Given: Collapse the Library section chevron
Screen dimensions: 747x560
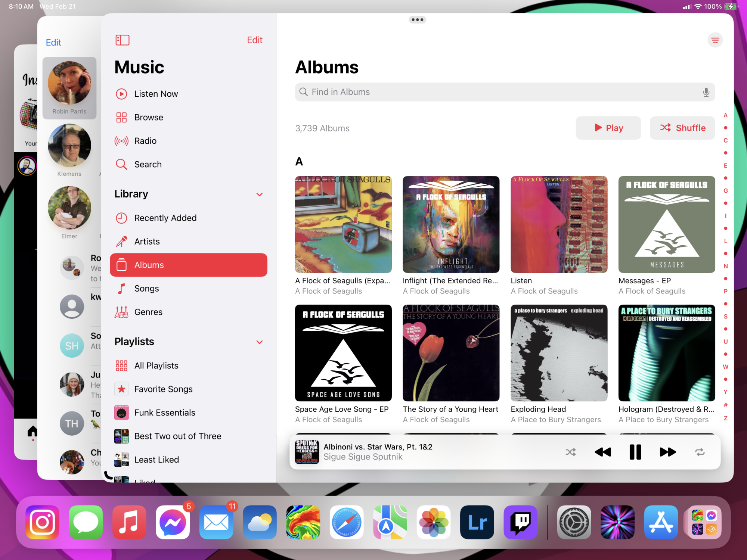Looking at the screenshot, I should coord(260,195).
